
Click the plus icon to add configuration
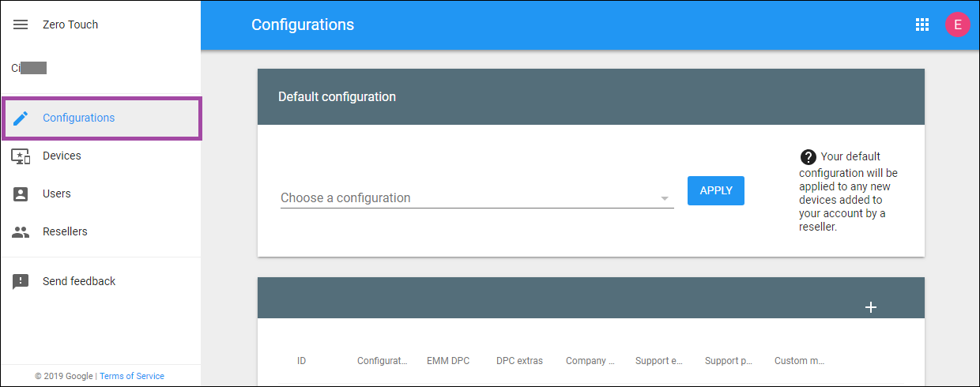point(871,307)
